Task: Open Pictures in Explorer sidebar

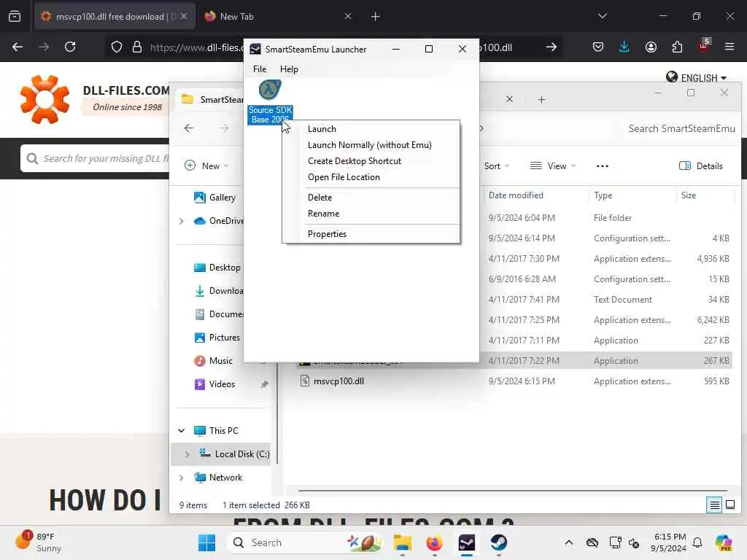Action: coord(217,338)
